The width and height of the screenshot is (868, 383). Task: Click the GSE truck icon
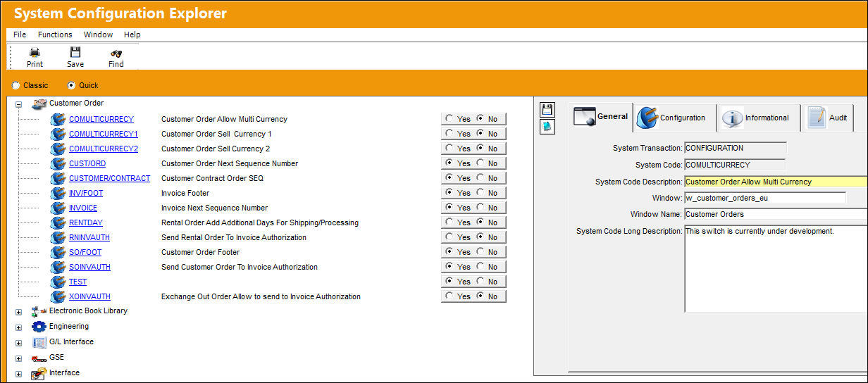click(x=39, y=358)
